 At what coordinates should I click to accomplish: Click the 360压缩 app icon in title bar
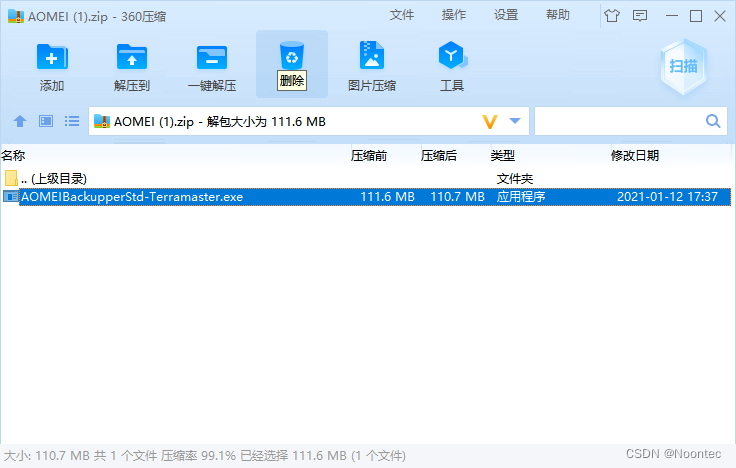click(x=16, y=16)
